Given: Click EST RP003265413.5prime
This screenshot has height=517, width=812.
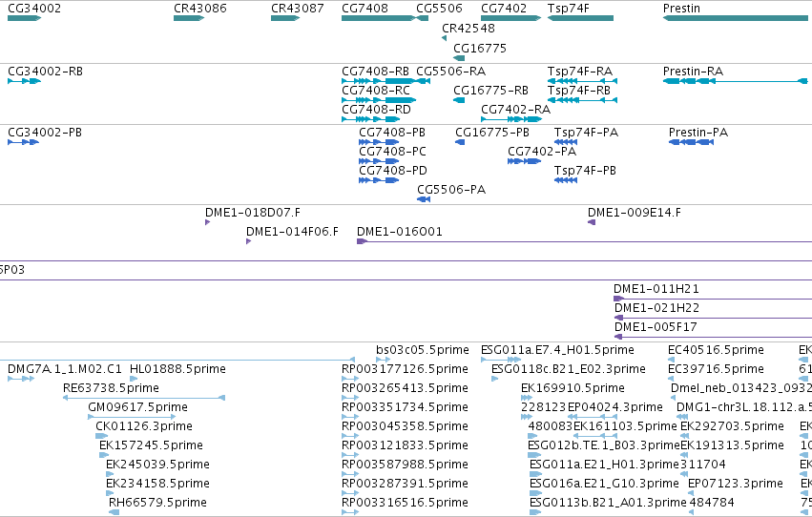Looking at the screenshot, I should (x=350, y=398).
